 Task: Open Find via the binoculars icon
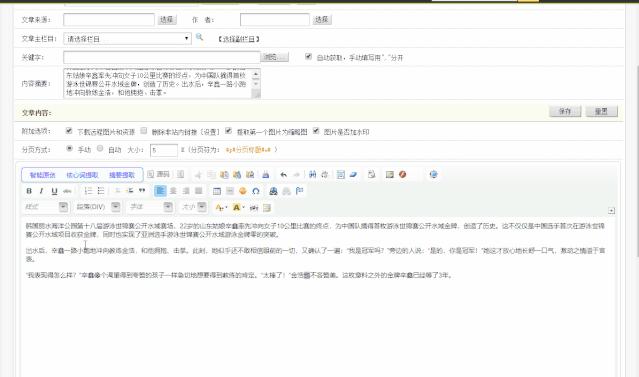312,174
